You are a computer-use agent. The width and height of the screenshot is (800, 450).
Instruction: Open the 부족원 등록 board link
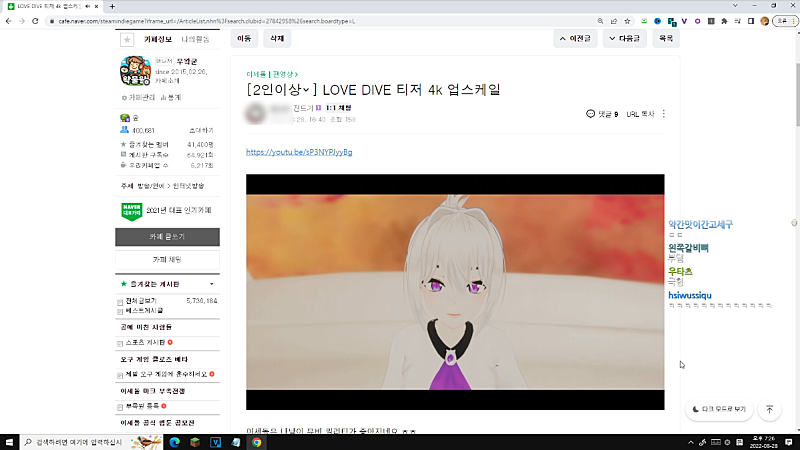[142, 406]
